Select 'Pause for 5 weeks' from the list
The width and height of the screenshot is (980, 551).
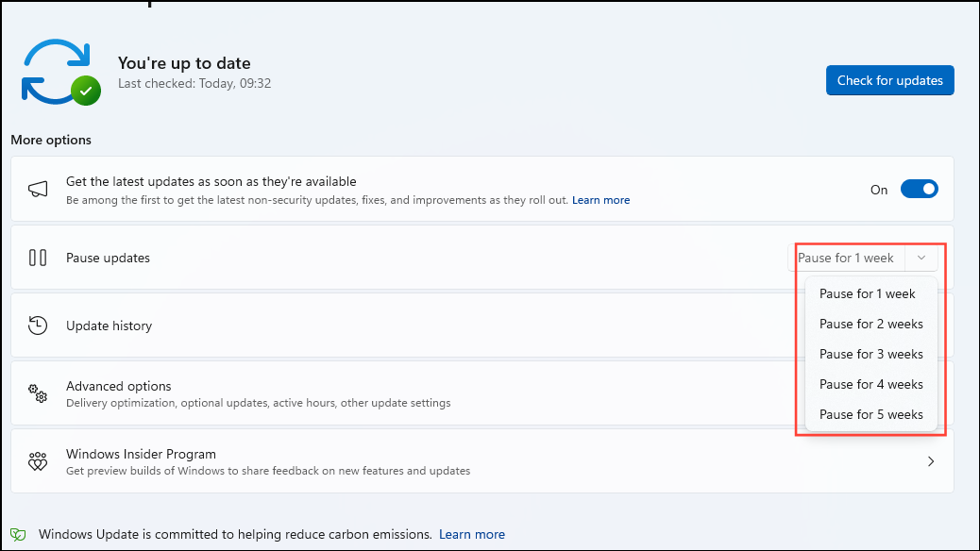tap(870, 414)
